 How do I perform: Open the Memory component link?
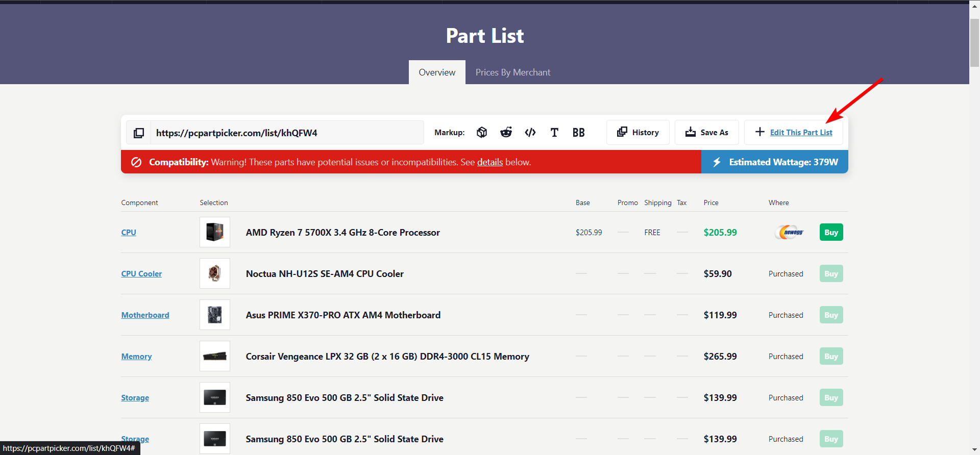pyautogui.click(x=136, y=357)
